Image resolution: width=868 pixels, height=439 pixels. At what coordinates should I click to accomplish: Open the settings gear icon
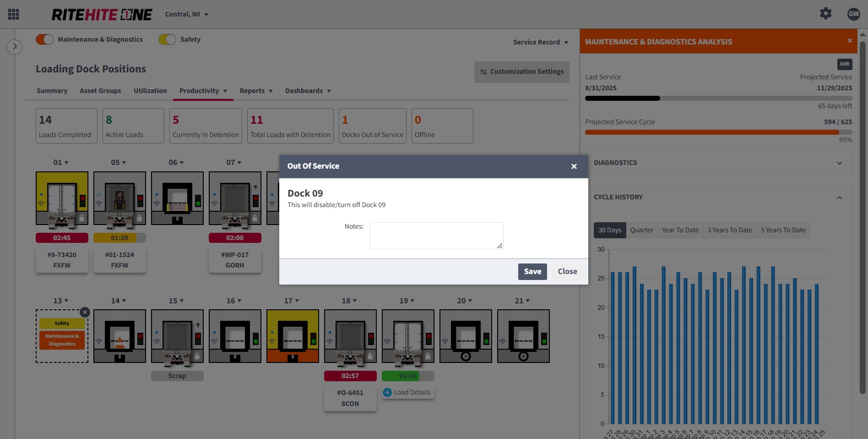coord(825,13)
